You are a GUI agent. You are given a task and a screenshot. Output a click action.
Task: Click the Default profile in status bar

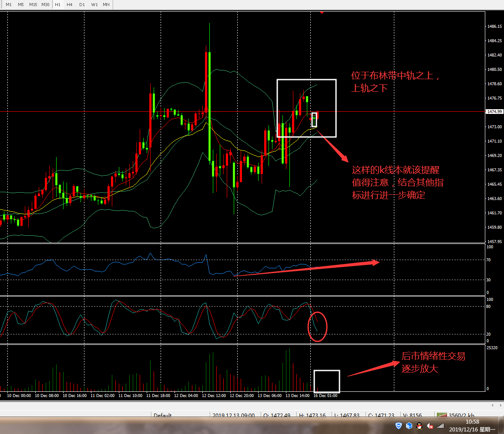pos(162,415)
